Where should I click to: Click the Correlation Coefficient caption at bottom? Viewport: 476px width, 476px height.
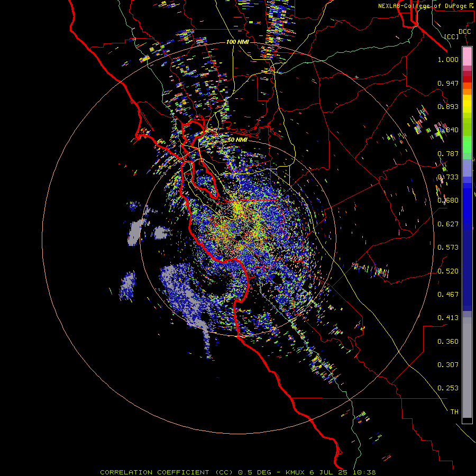click(238, 472)
